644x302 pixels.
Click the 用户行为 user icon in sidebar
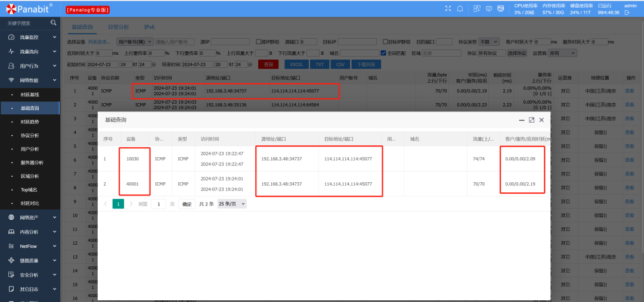[x=11, y=66]
